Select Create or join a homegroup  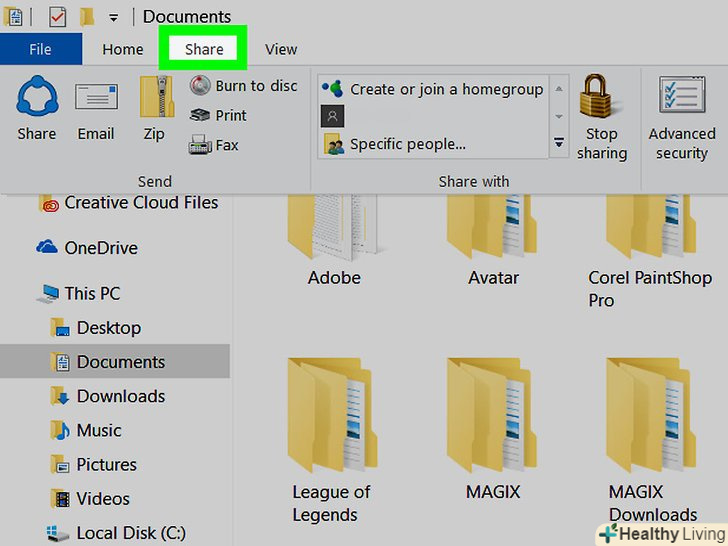(433, 89)
